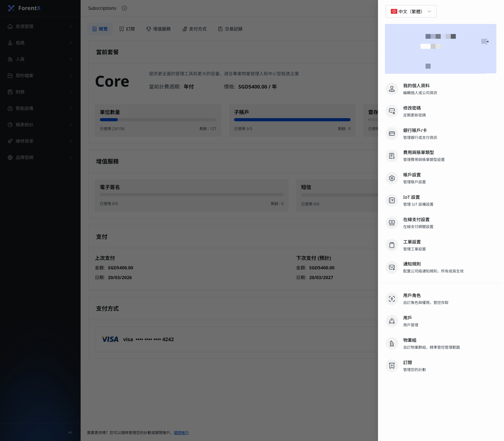Image resolution: width=504 pixels, height=441 pixels.
Task: Expand the 財務 sidebar menu
Action: click(x=40, y=92)
